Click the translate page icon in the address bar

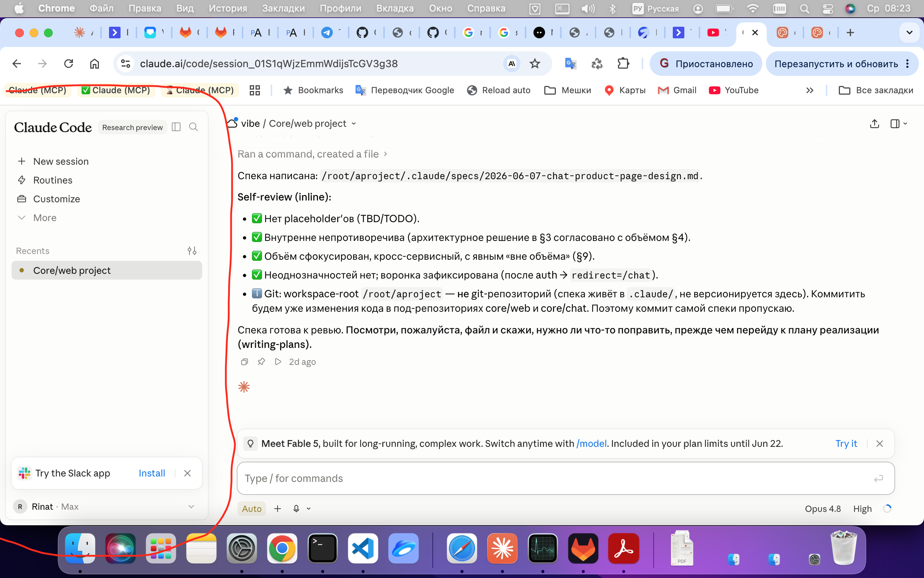512,64
